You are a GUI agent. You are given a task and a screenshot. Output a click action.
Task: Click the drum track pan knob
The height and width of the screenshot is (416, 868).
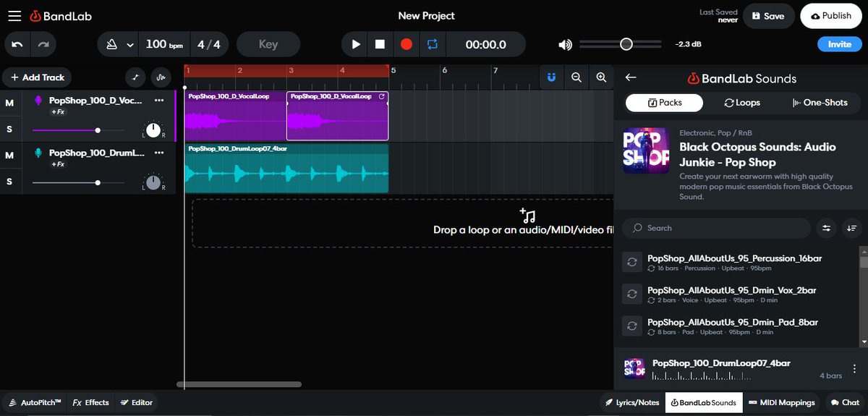(x=153, y=182)
